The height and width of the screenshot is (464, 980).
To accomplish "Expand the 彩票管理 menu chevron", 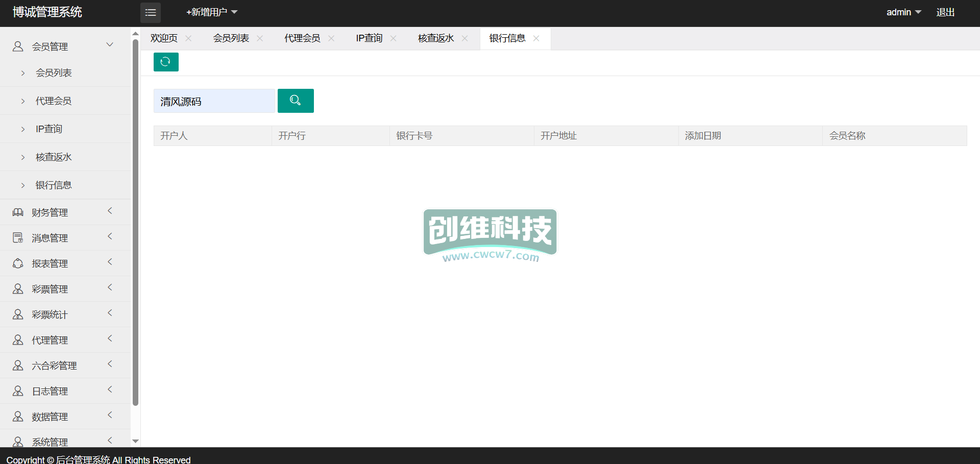I will [x=110, y=287].
